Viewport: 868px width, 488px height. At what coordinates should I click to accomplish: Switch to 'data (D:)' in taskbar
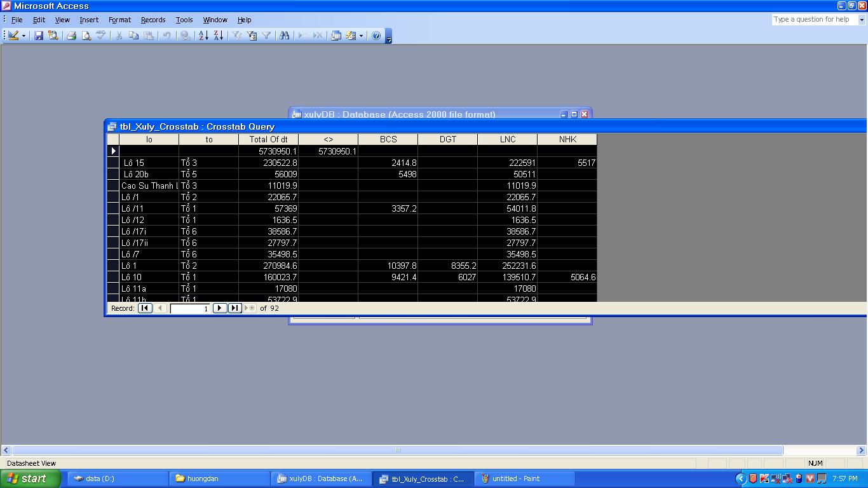(x=117, y=478)
